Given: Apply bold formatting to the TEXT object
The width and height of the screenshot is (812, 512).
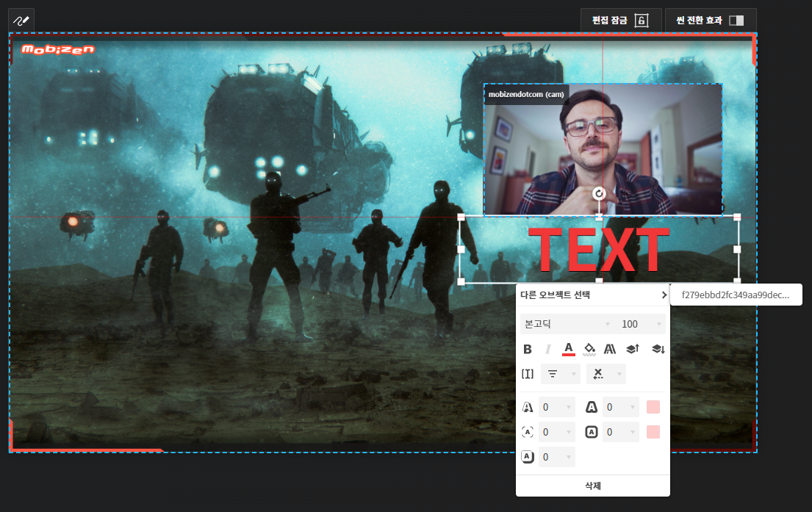Looking at the screenshot, I should point(528,349).
